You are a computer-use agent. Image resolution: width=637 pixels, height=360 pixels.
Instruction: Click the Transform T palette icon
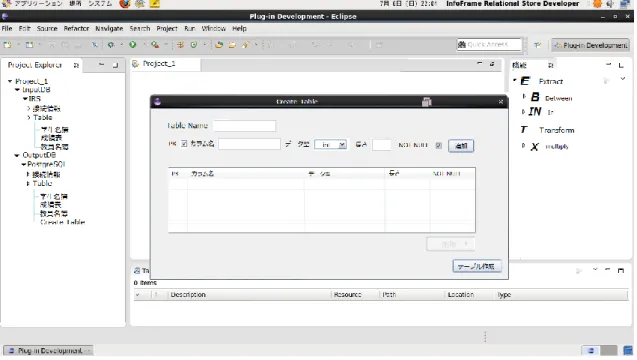pos(524,130)
